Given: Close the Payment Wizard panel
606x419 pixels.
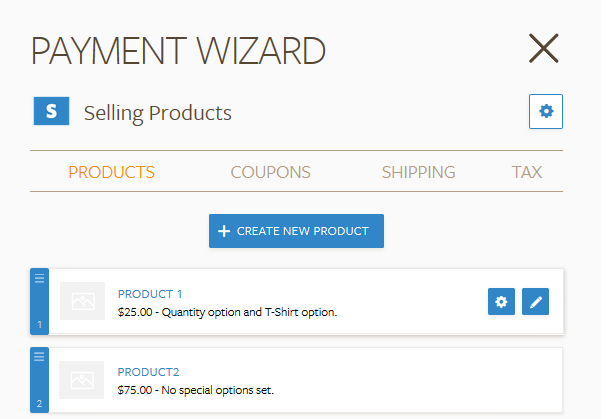Looking at the screenshot, I should (543, 49).
